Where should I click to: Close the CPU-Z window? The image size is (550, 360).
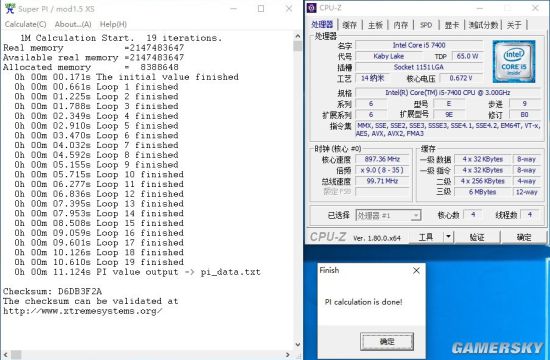[535, 8]
